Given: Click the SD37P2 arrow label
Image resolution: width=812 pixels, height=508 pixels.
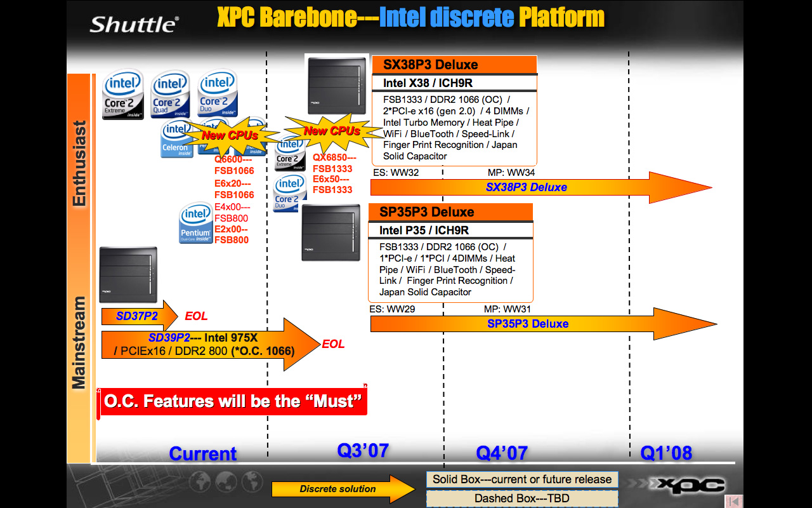Looking at the screenshot, I should [137, 316].
